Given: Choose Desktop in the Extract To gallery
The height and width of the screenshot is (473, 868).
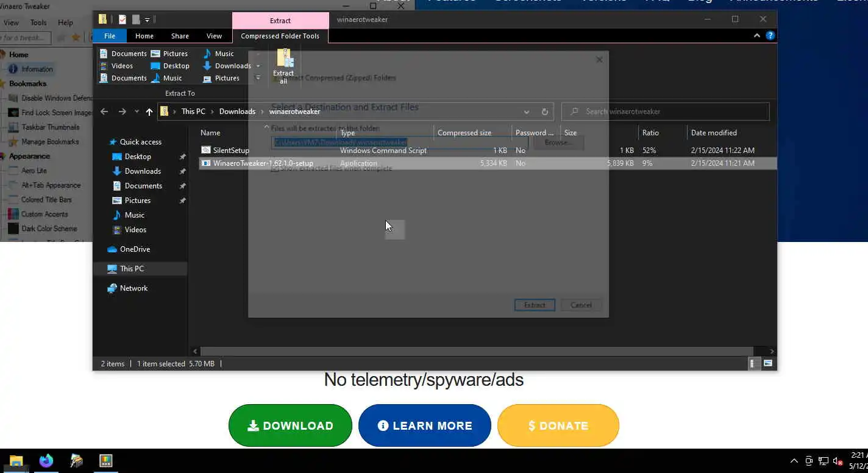Looking at the screenshot, I should (170, 66).
